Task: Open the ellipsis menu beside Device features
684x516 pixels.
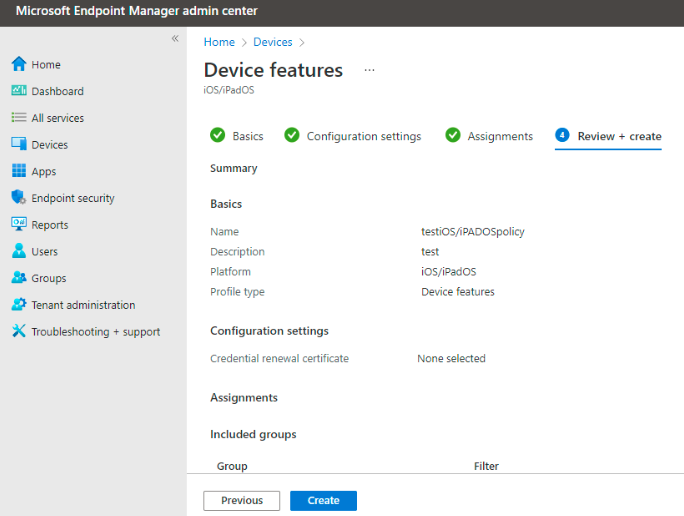Action: (369, 70)
